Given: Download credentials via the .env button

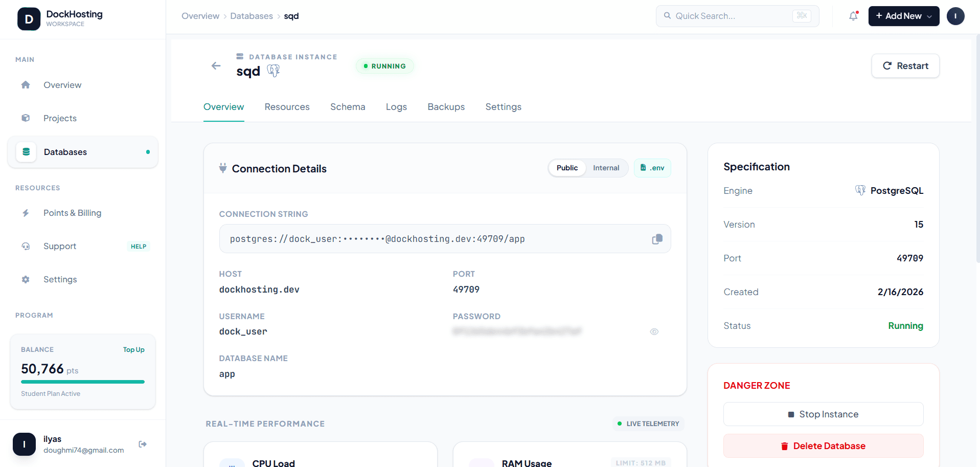Looking at the screenshot, I should pos(652,168).
